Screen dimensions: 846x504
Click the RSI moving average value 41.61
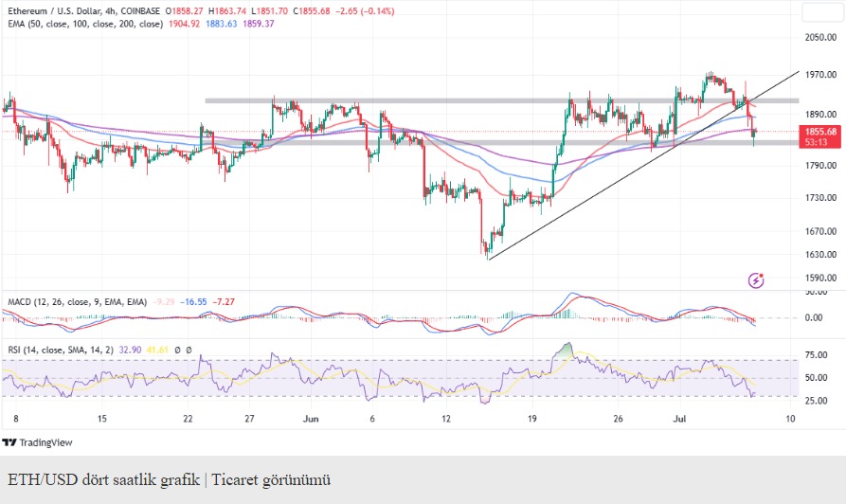[x=157, y=350]
